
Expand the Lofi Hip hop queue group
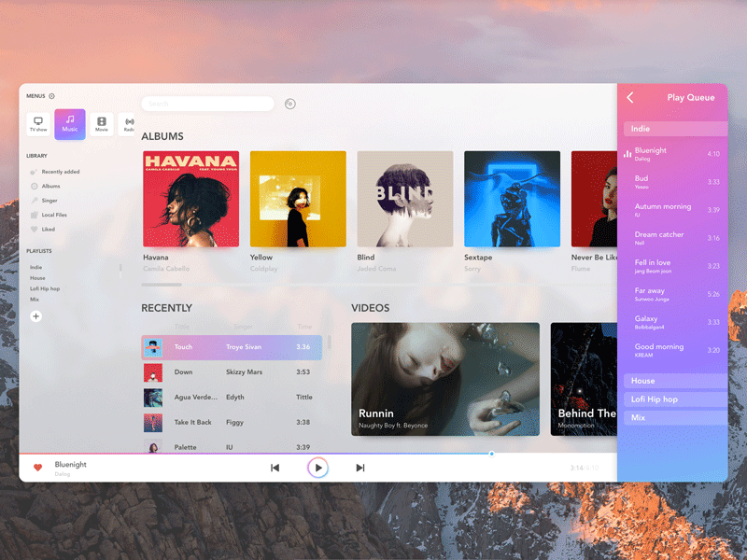pyautogui.click(x=674, y=399)
